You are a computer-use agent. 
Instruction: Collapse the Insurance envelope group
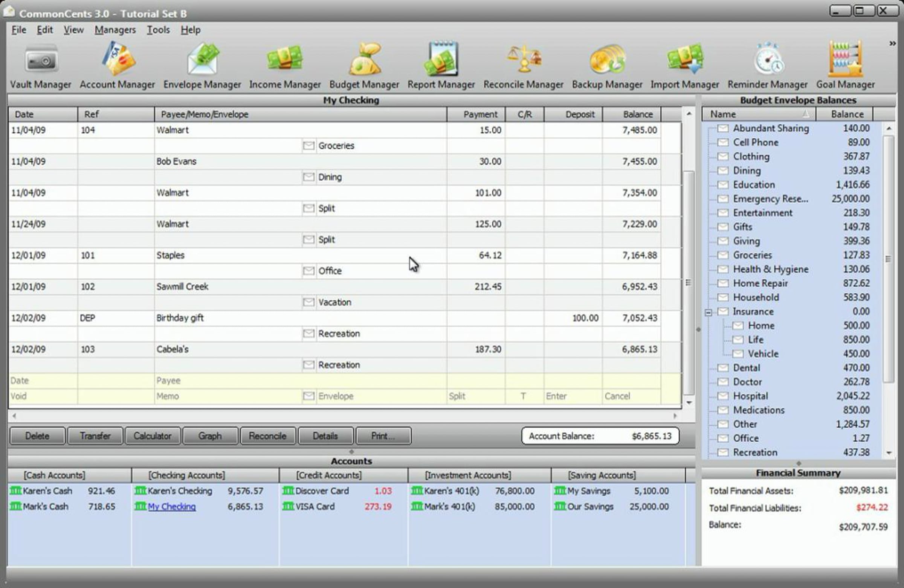[x=709, y=312]
